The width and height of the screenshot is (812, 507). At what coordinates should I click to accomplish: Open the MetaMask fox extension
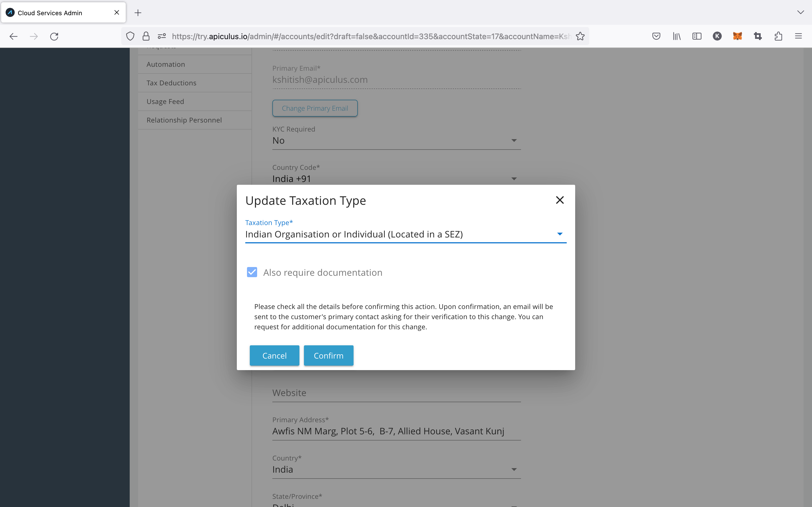click(x=737, y=36)
